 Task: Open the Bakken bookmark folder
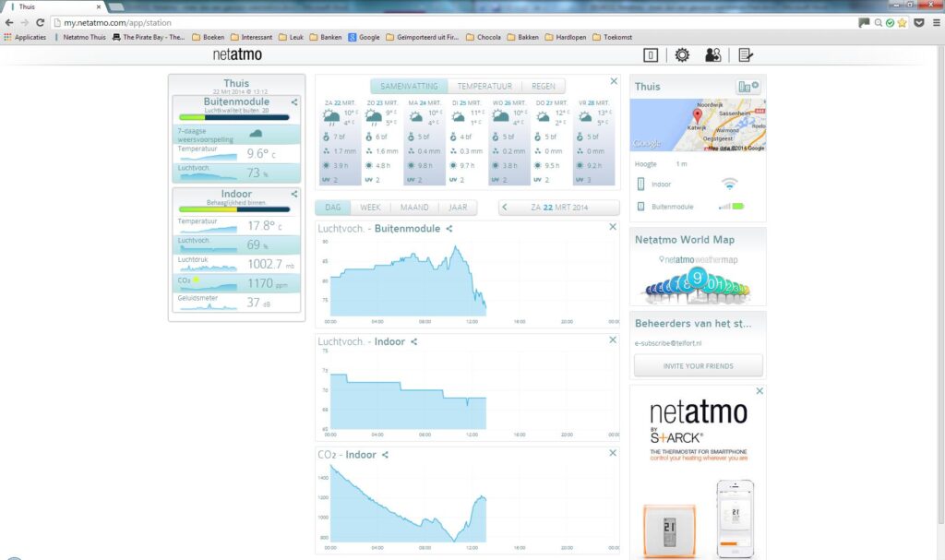tap(523, 38)
